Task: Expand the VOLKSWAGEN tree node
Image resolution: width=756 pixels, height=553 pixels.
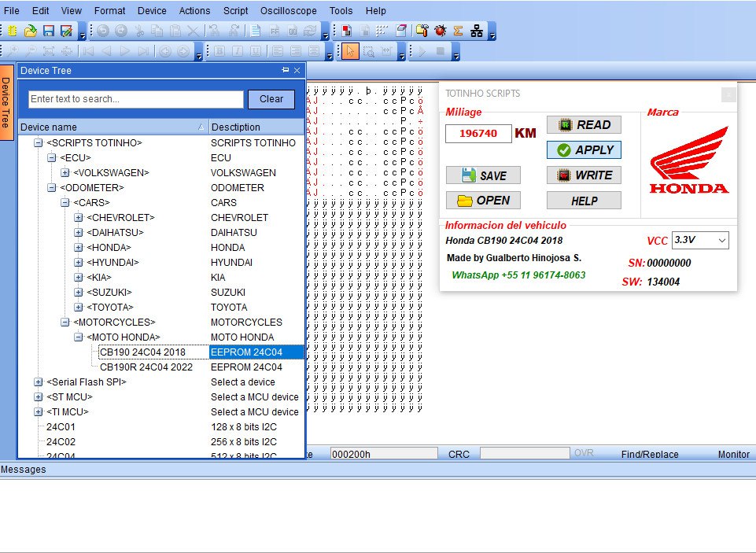Action: coord(65,173)
